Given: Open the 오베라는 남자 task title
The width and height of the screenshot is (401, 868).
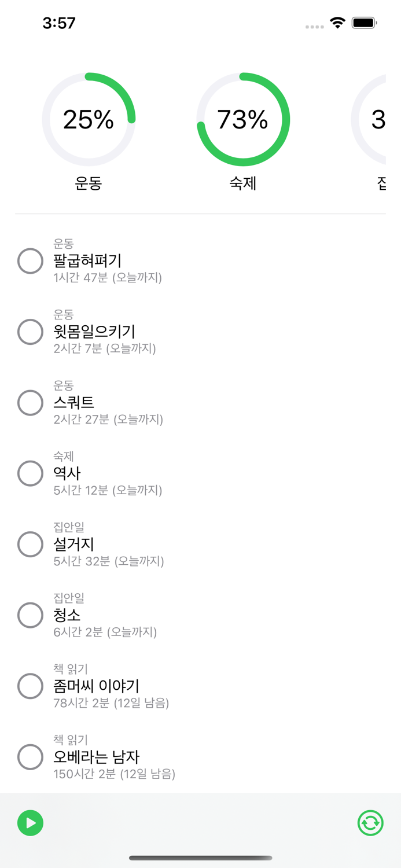Looking at the screenshot, I should [x=97, y=757].
